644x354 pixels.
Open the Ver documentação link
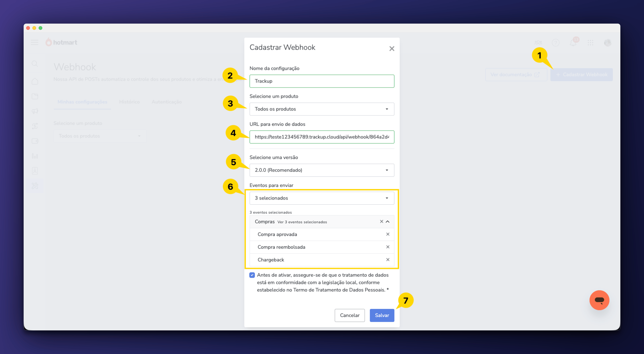[x=516, y=75]
